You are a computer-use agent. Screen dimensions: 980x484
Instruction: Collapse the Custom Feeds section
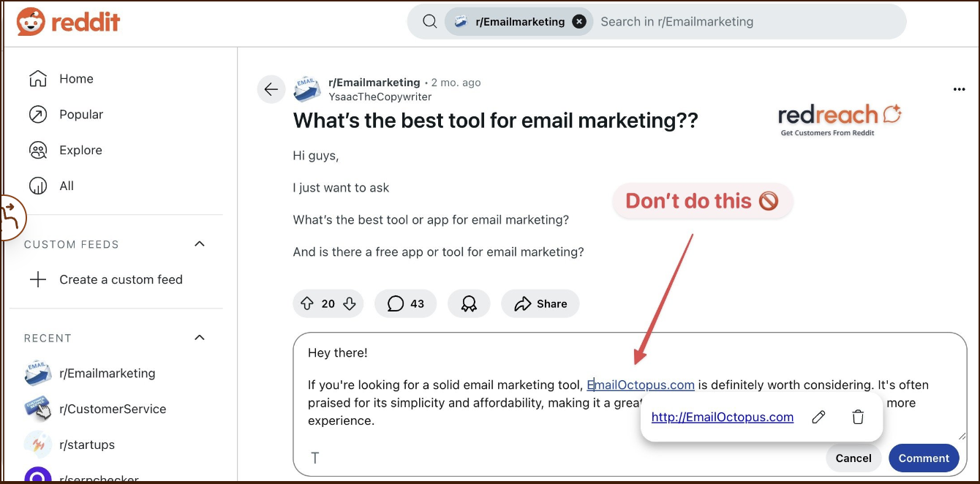click(x=200, y=244)
